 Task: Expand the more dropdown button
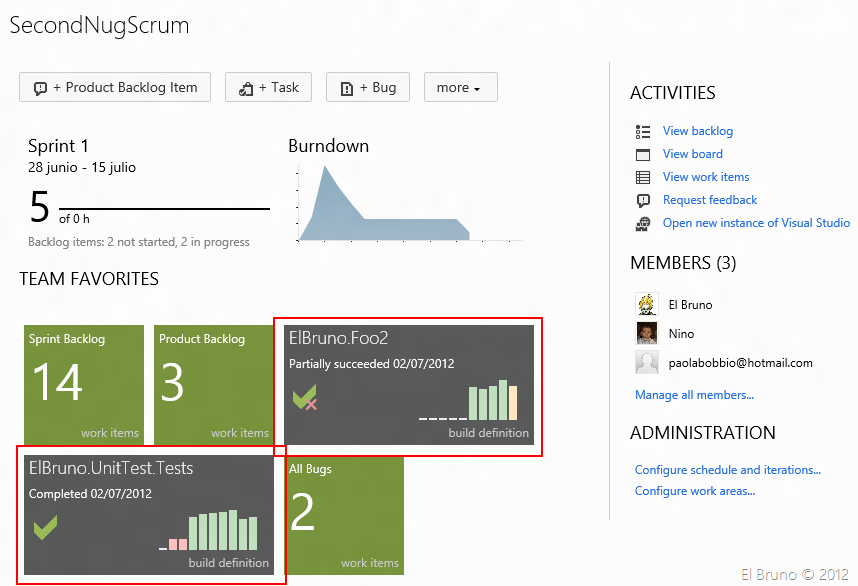pos(460,87)
